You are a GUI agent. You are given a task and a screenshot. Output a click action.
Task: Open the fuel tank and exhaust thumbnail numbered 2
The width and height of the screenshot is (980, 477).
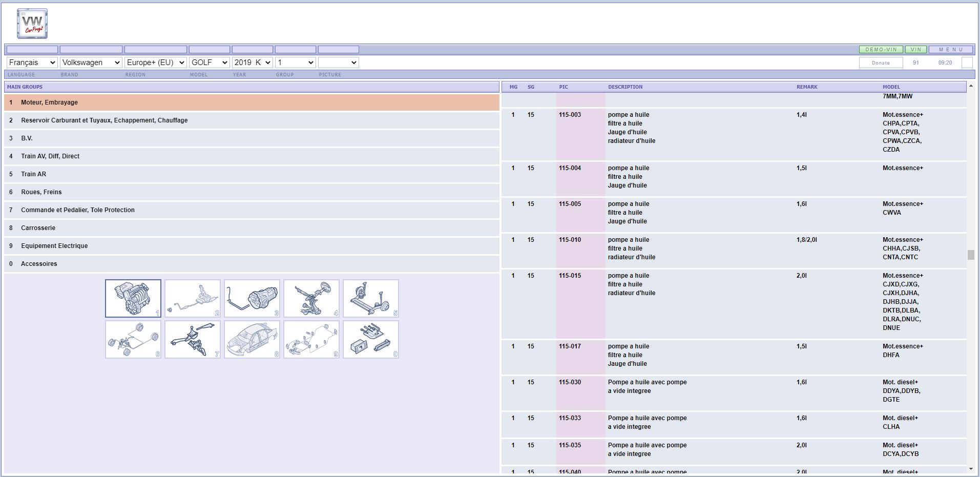tap(193, 298)
